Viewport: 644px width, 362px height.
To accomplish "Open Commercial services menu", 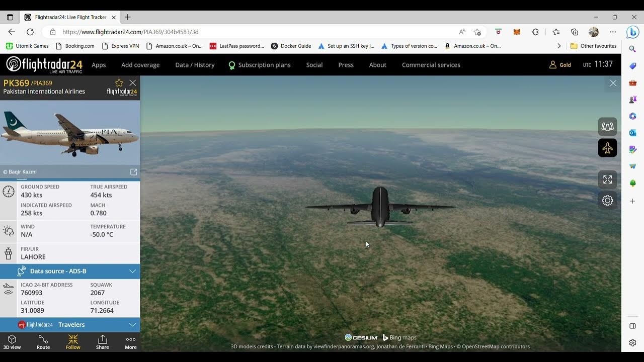I will pyautogui.click(x=431, y=65).
